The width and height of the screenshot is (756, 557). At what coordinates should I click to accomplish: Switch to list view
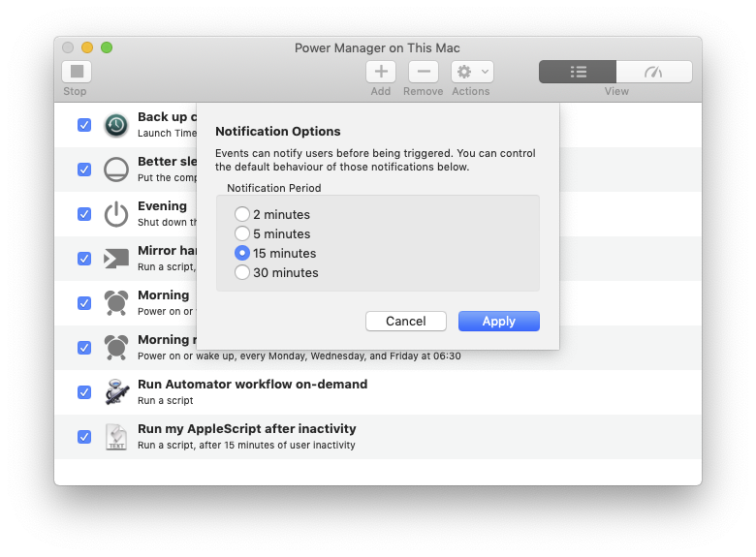[578, 72]
